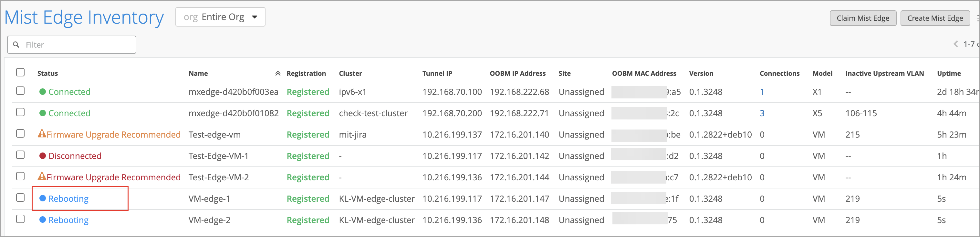Select the checkbox for VM-edge-2 row
Screen dimensions: 980x237
[21, 219]
